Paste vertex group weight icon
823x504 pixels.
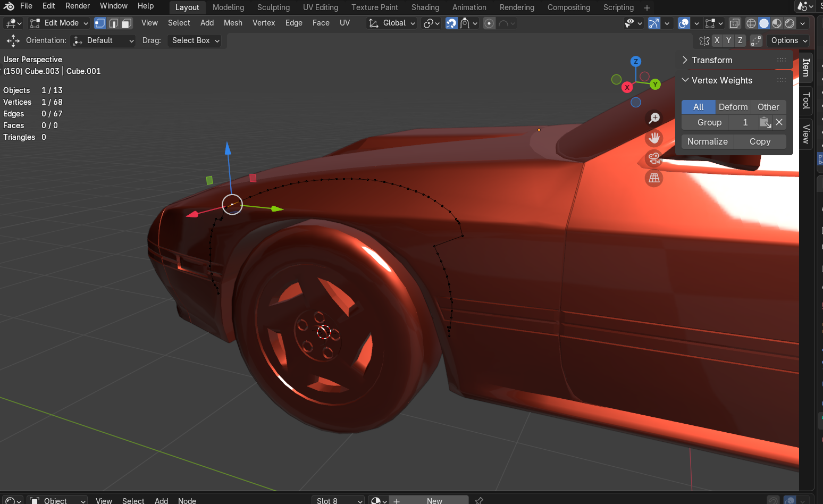(766, 122)
